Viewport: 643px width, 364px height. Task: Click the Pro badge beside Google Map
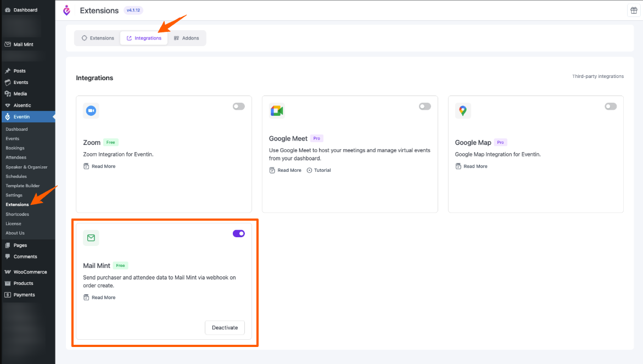pos(500,142)
